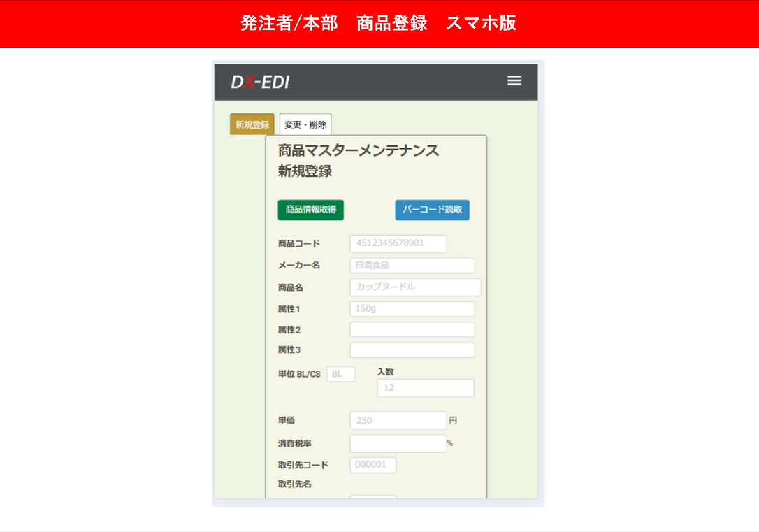
Task: Click the 取引先名 label
Action: 294,484
